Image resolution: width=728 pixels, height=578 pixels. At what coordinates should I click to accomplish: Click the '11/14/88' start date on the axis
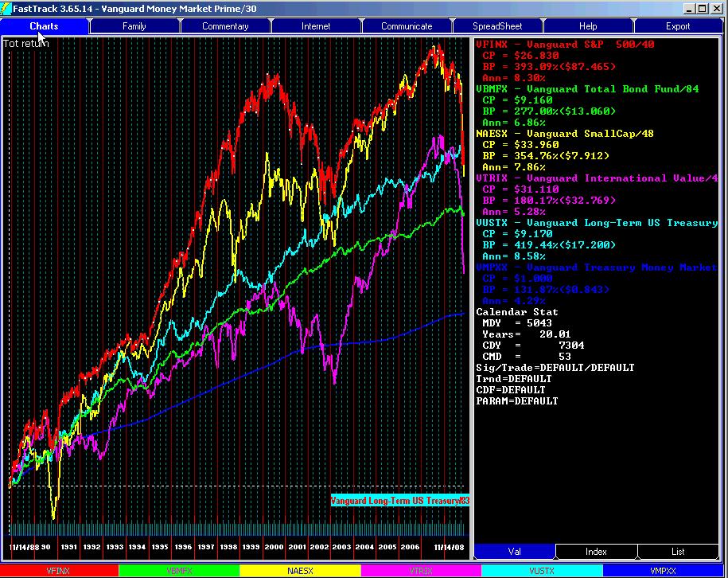pos(24,547)
